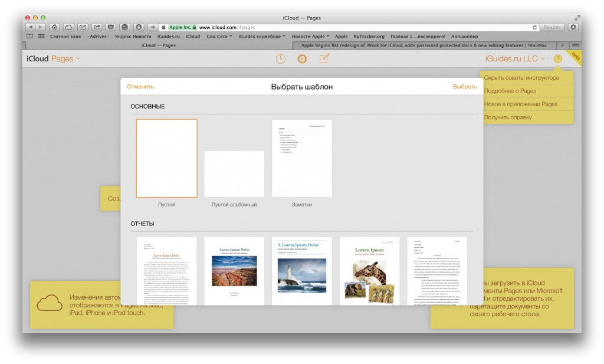Reload the page with the refresh icon

(534, 27)
